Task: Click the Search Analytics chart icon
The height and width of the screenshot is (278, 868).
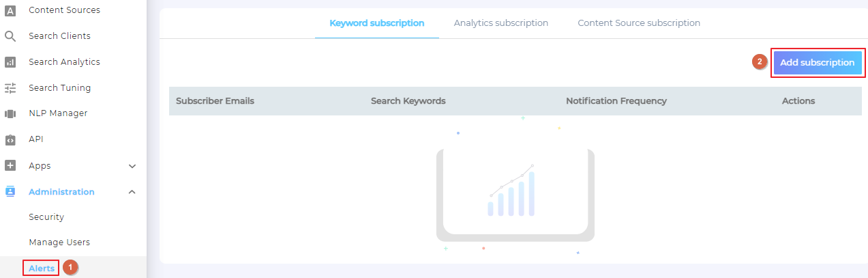Action: (x=10, y=62)
